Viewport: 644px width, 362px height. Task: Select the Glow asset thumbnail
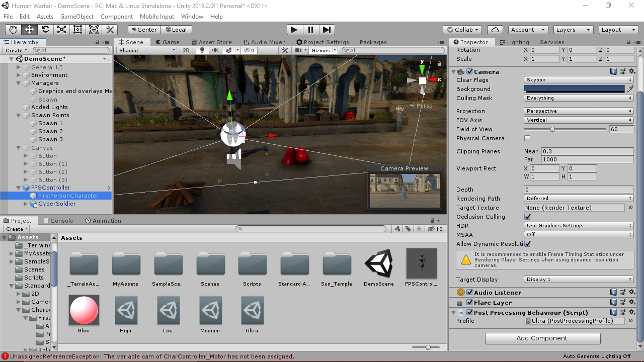(84, 310)
